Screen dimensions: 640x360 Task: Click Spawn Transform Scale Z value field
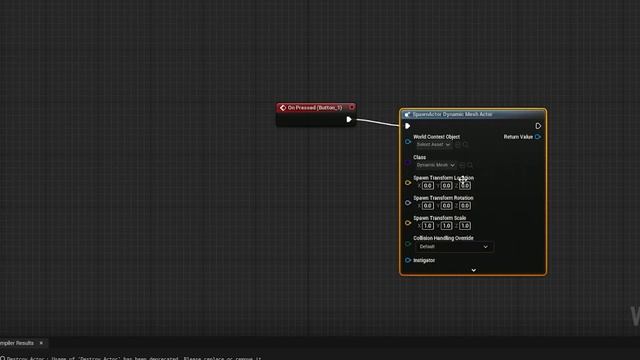pyautogui.click(x=465, y=226)
